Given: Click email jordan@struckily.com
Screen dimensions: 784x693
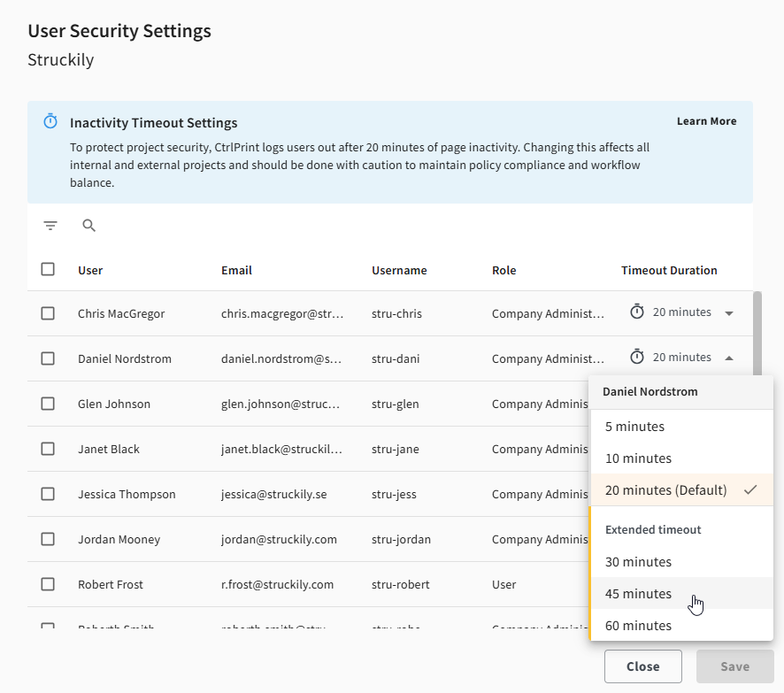Looking at the screenshot, I should coord(279,539).
